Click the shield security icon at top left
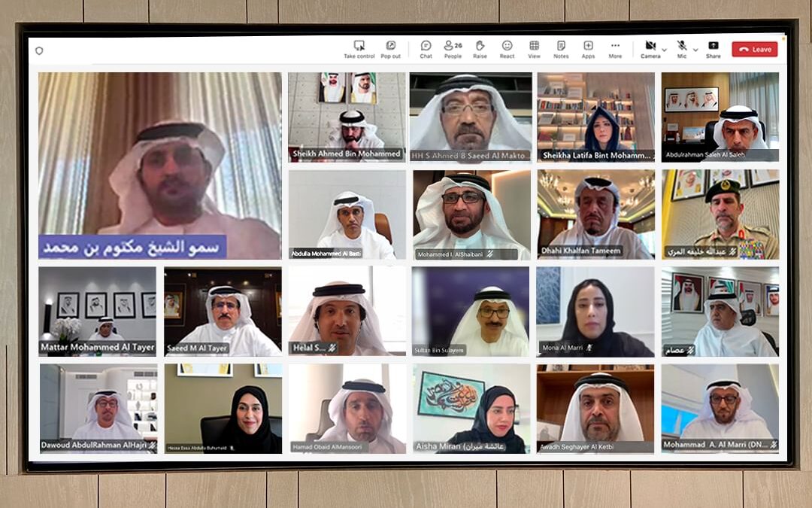 coord(39,50)
